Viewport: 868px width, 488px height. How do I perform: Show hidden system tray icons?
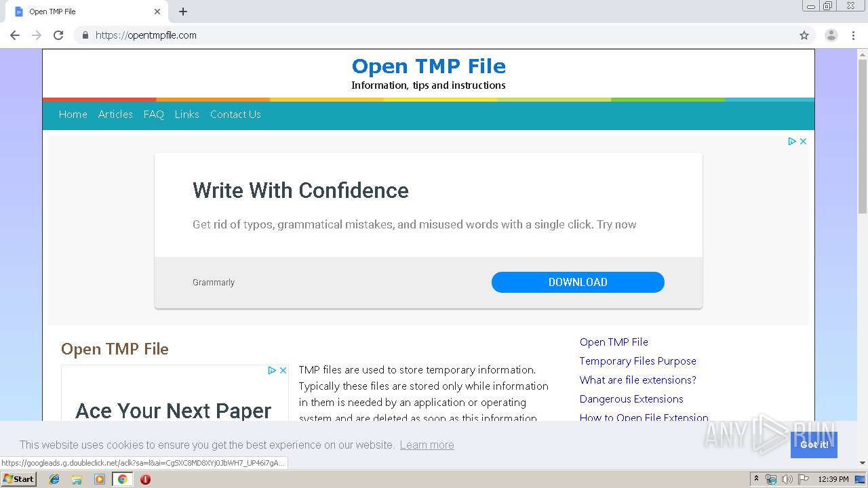756,479
